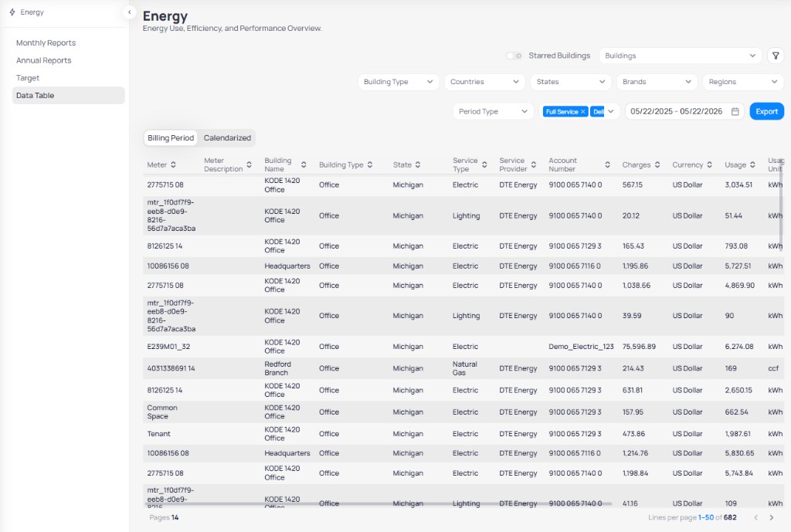This screenshot has width=791, height=532.
Task: Click the Energy page heading
Action: 165,16
